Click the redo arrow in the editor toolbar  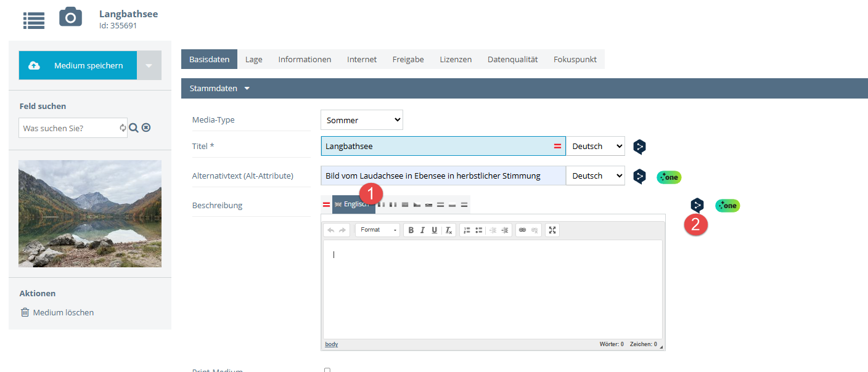pos(343,230)
